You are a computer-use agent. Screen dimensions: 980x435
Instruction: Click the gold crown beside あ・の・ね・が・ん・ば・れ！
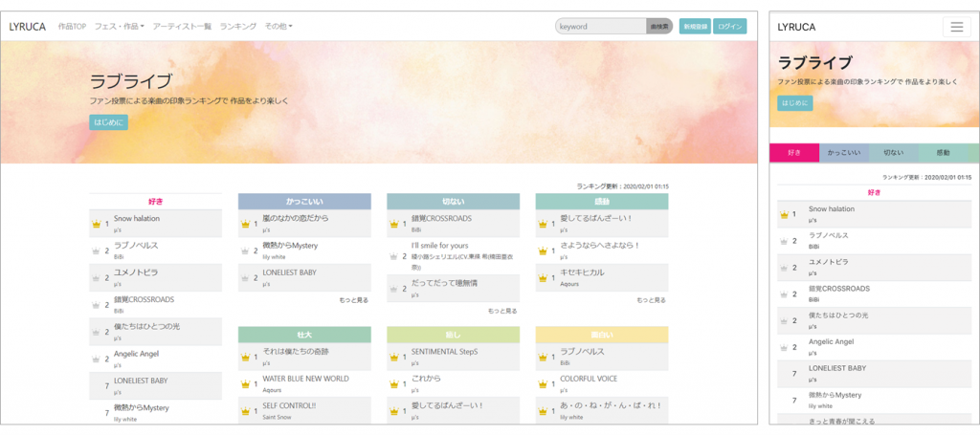543,411
